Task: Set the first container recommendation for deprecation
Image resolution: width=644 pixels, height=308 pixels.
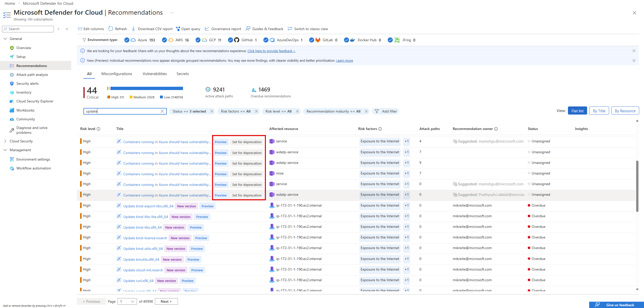Action: tap(247, 142)
